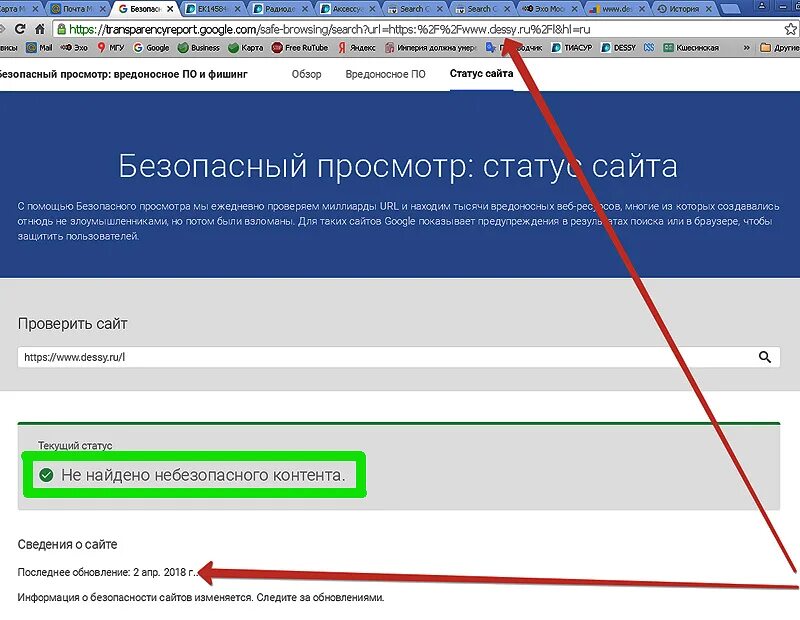Open the Яндекс bookmark

click(356, 47)
